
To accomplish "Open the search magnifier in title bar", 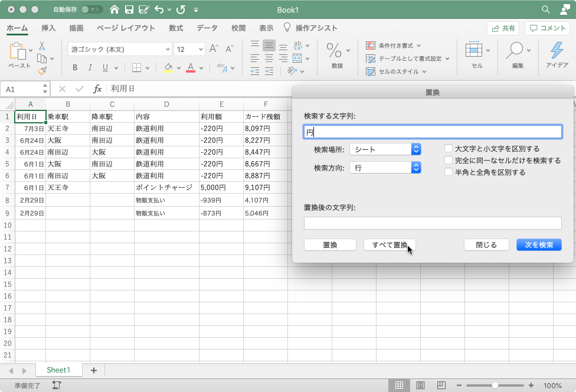I will click(546, 9).
